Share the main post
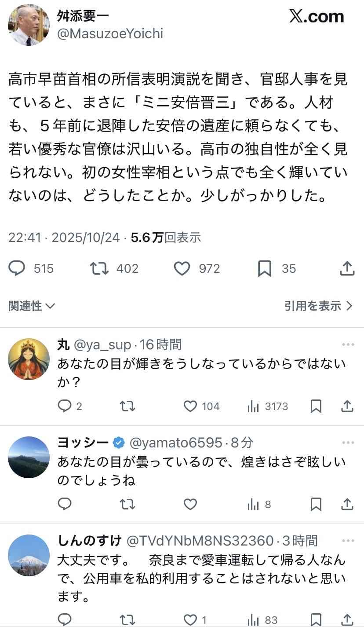Viewport: 364px width, 630px height. tap(347, 268)
